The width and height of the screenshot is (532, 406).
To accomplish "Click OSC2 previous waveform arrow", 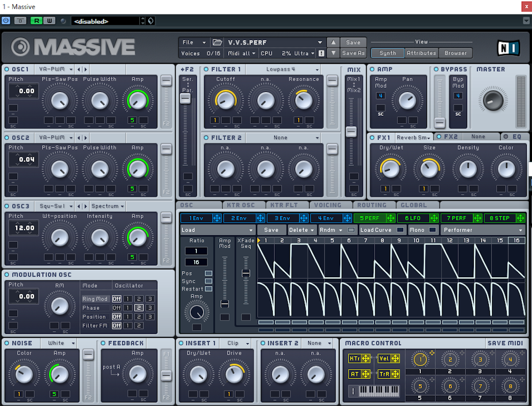I will pyautogui.click(x=79, y=138).
